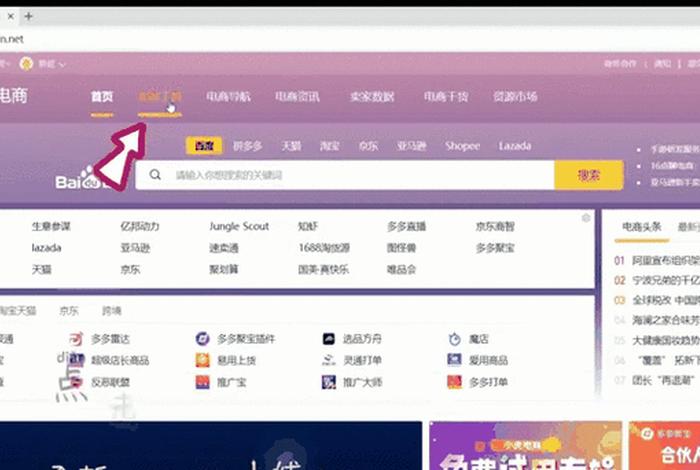700x470 pixels.
Task: Open the 推广宝 icon
Action: (202, 382)
